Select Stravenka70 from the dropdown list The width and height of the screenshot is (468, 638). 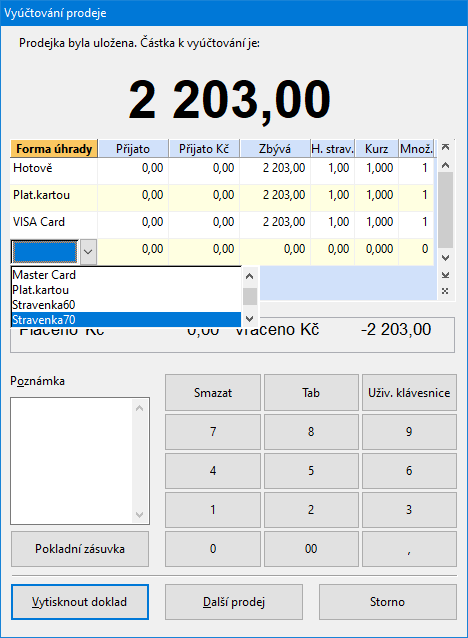coord(127,320)
